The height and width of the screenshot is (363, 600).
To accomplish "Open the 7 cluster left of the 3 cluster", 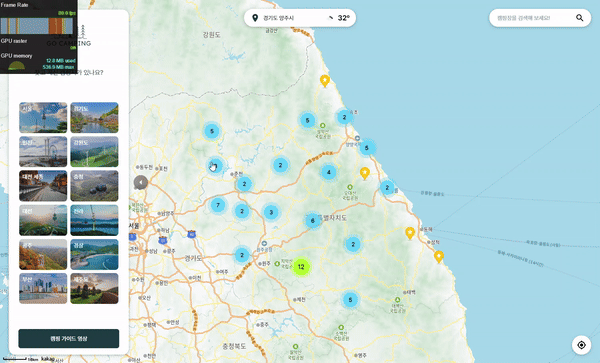I will (218, 205).
